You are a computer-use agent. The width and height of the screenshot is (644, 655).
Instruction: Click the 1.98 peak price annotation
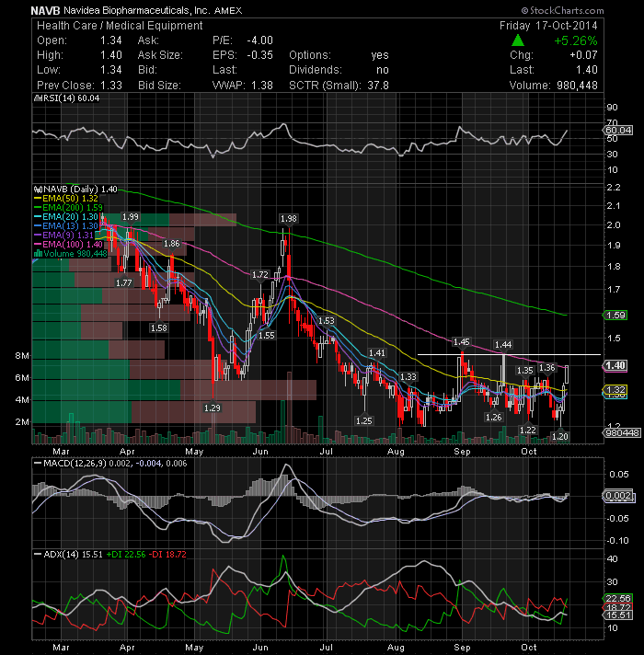[x=288, y=218]
